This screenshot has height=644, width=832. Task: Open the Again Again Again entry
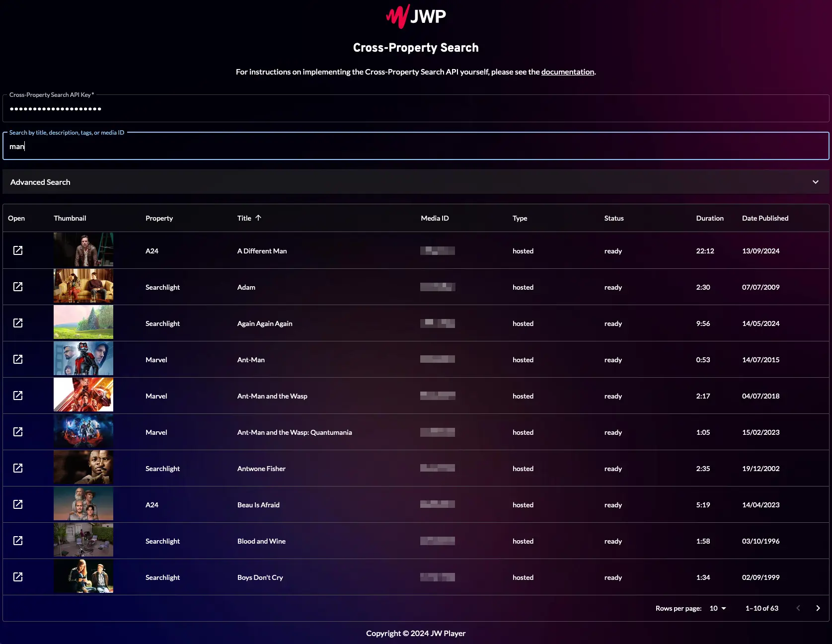click(18, 323)
